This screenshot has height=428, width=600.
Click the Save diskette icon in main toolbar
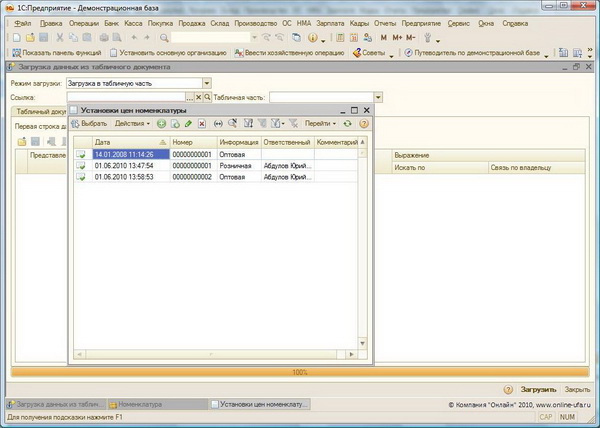44,37
